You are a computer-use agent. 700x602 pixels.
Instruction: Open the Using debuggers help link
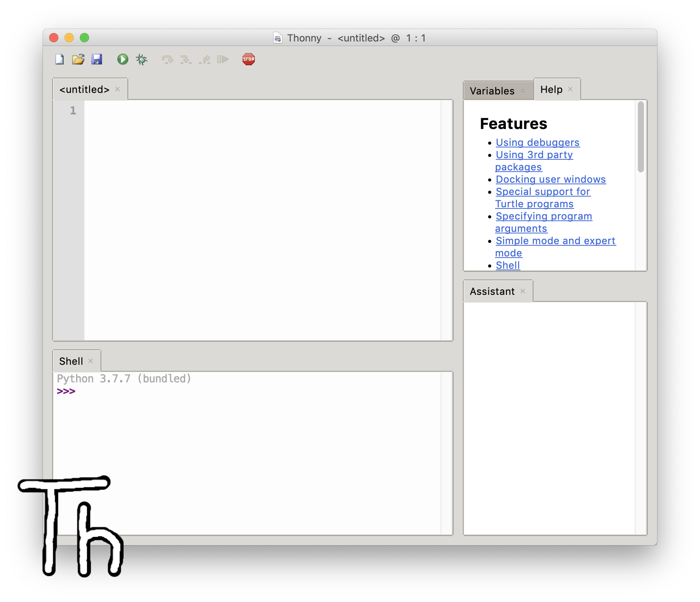(x=537, y=142)
